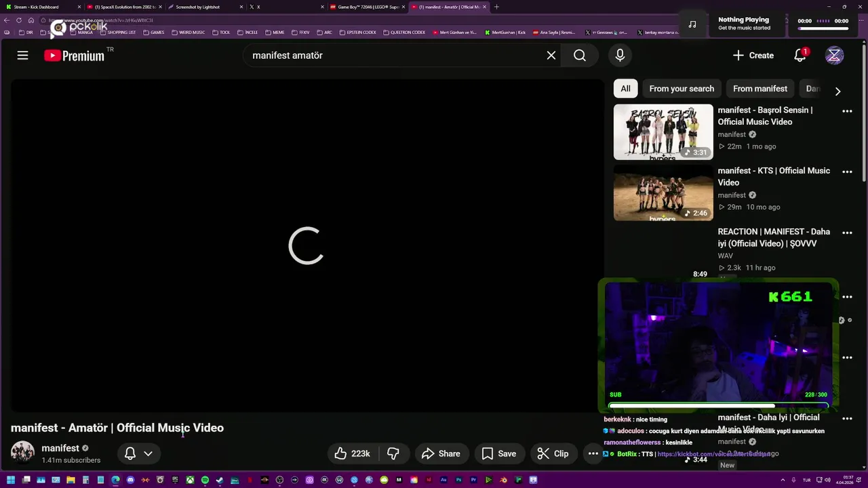Open the manifest channel avatar

pyautogui.click(x=22, y=452)
